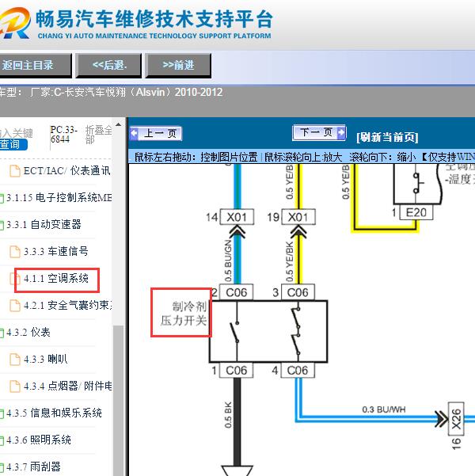Expand folder icon beside 4.3.5 信息和娱乐系统

(x=2, y=413)
